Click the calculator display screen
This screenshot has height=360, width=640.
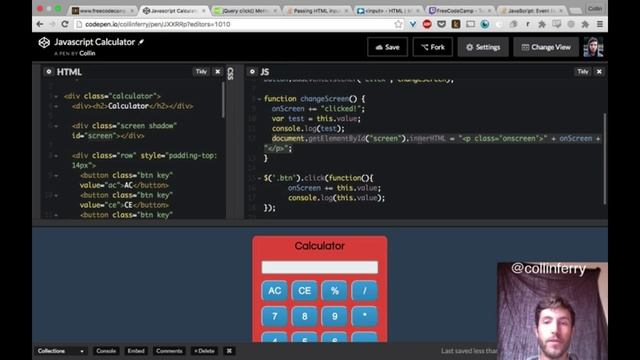320,267
